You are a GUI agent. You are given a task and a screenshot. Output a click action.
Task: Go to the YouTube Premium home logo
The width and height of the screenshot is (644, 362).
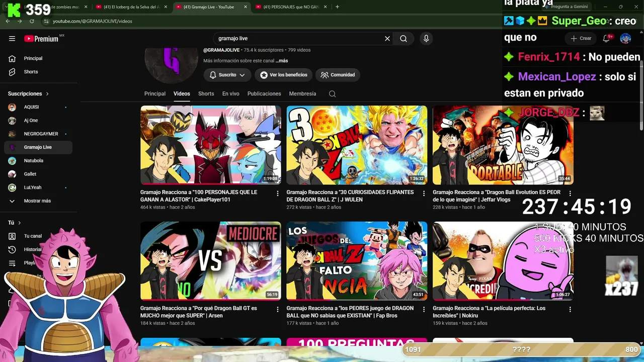pyautogui.click(x=41, y=39)
